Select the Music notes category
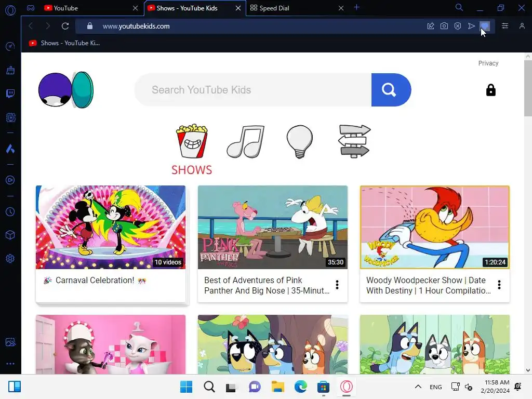The image size is (532, 399). 246,142
